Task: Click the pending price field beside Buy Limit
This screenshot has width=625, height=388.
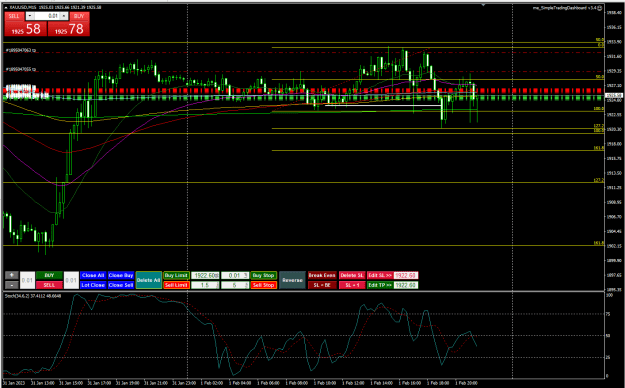Action: click(x=205, y=275)
